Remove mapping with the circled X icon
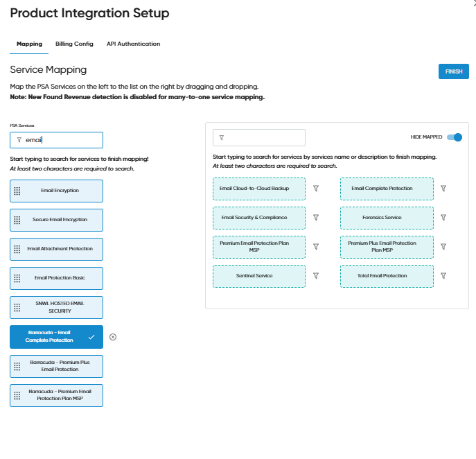476x459 pixels. tap(113, 337)
